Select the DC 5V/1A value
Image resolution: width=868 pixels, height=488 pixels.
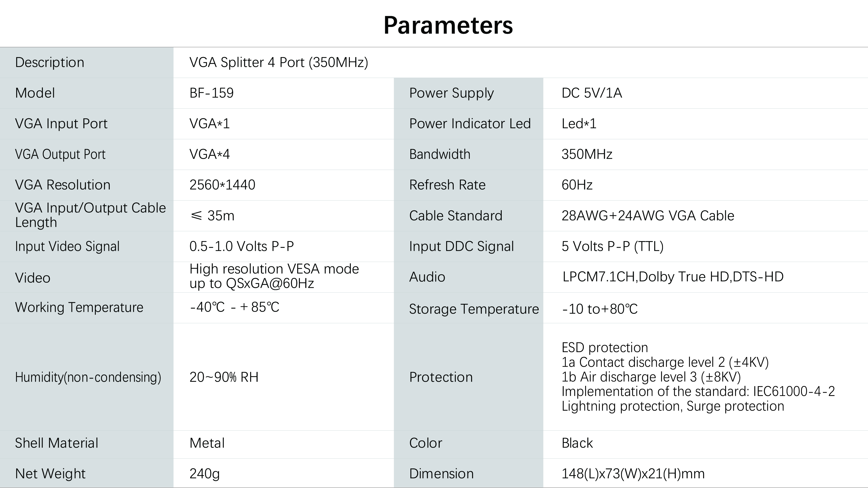click(591, 93)
